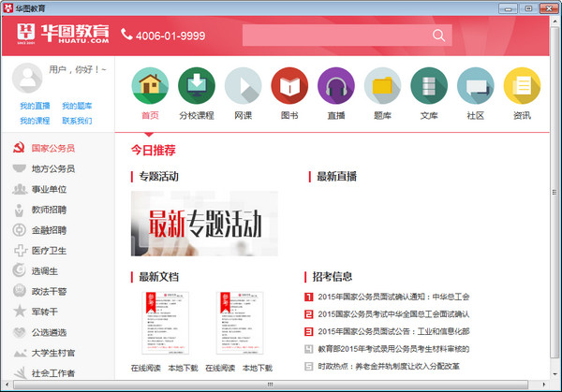Select 教师招聘 in the sidebar
Screen dimensions: 562x392
pyautogui.click(x=49, y=210)
